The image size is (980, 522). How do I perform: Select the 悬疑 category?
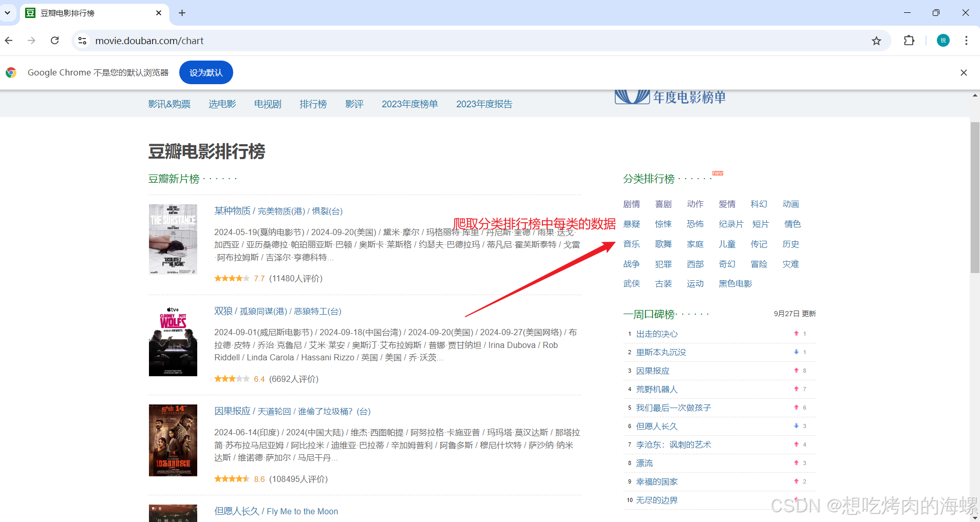pos(632,224)
